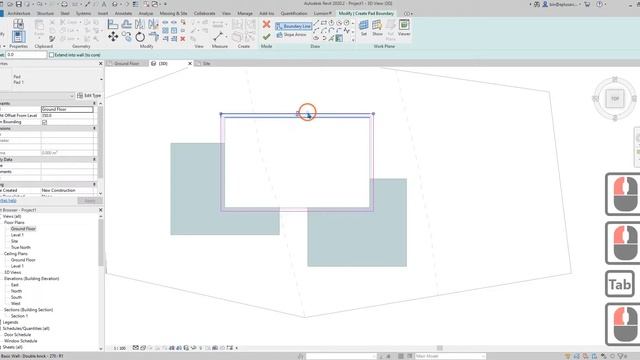Click the Help question mark icon
Screen dimensions: 640x360
(599, 4)
